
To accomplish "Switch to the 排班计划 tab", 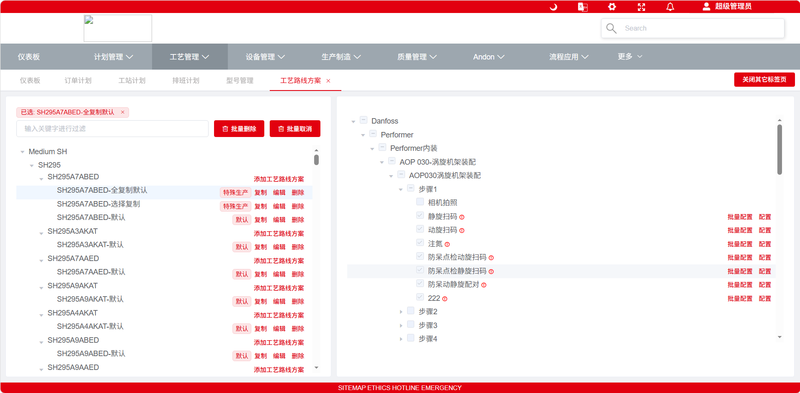I will click(x=186, y=81).
